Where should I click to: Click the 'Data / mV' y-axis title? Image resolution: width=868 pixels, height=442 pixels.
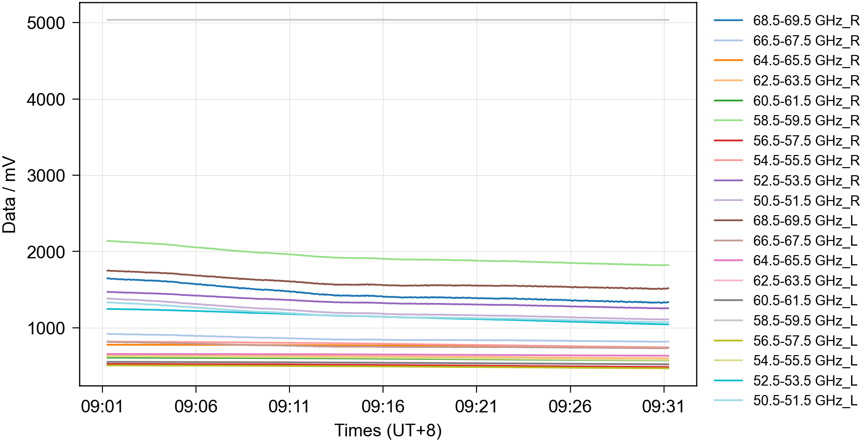pos(9,195)
